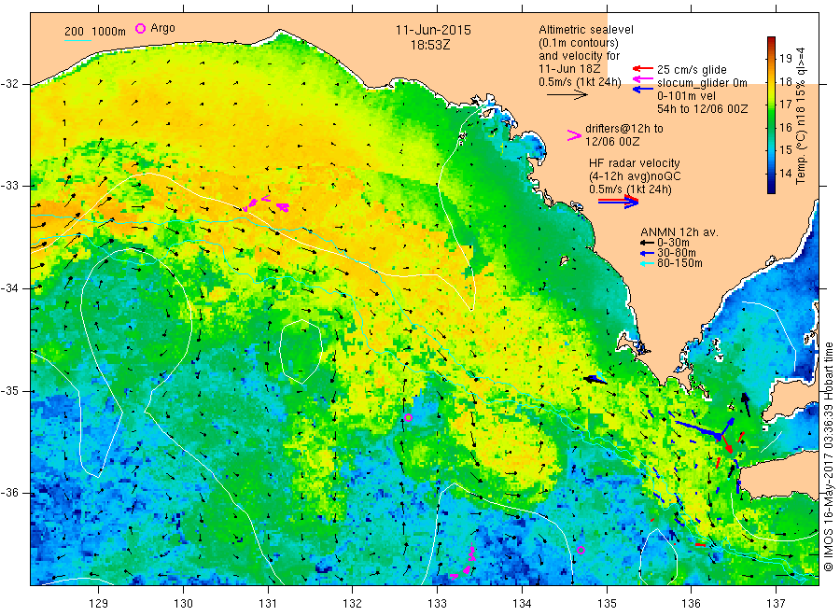Viewport: 840px width, 616px height.
Task: Click the blue ANMN 30-80m arrow
Action: click(648, 253)
